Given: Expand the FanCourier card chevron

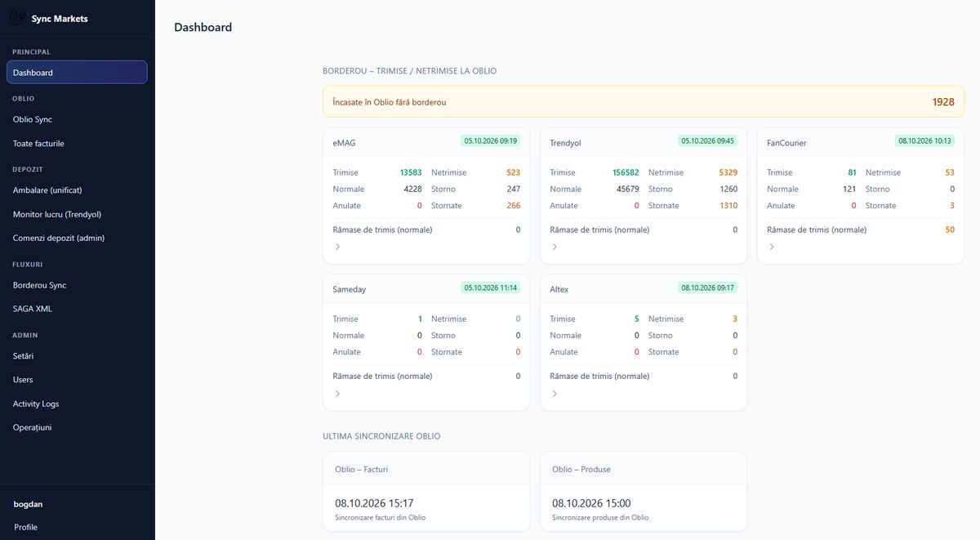Looking at the screenshot, I should point(772,247).
